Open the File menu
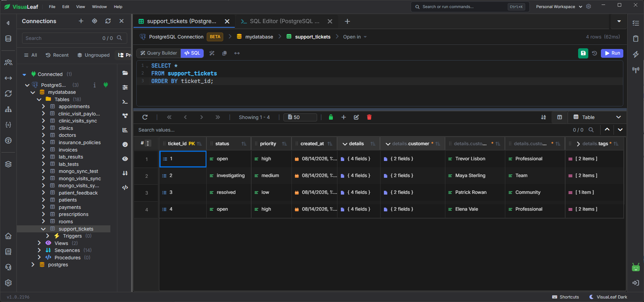 (x=52, y=7)
